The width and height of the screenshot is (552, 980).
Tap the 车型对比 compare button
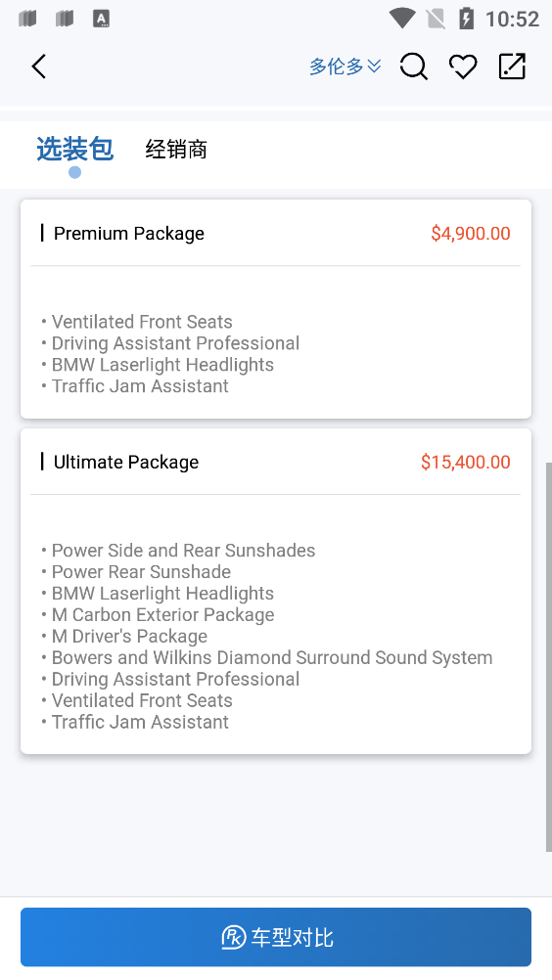point(276,937)
